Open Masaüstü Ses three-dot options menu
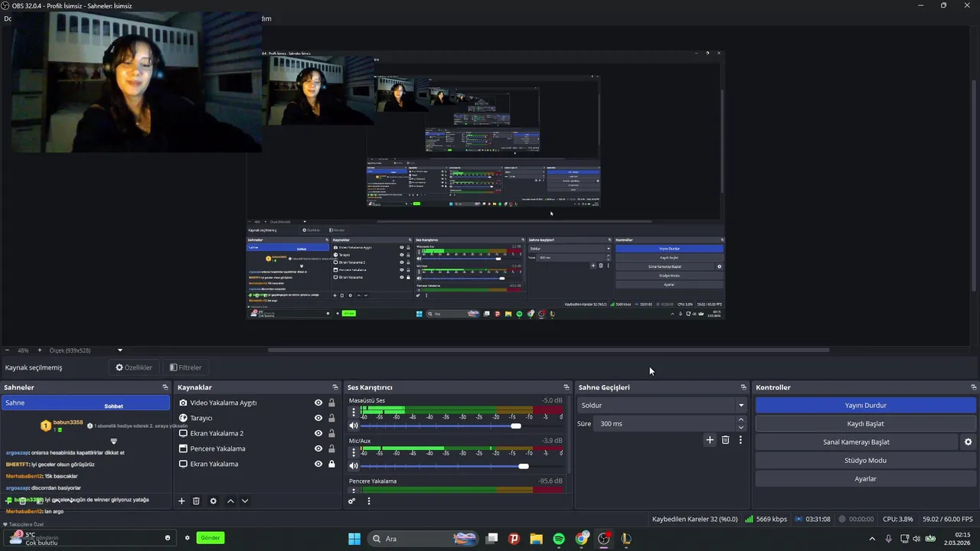 coord(354,412)
